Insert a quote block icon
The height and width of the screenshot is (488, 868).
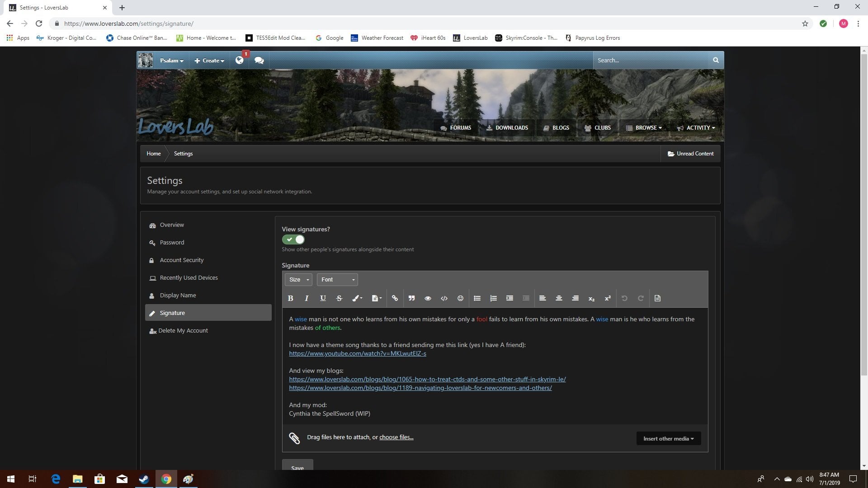[x=411, y=298]
